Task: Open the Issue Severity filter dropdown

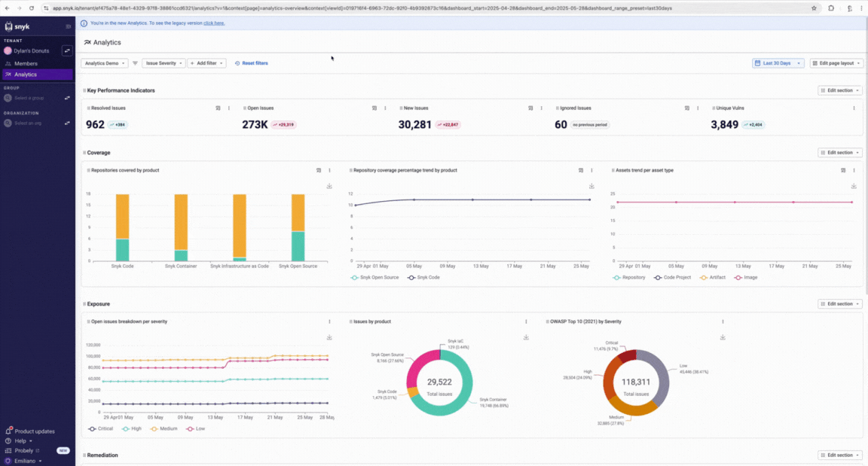Action: 164,63
